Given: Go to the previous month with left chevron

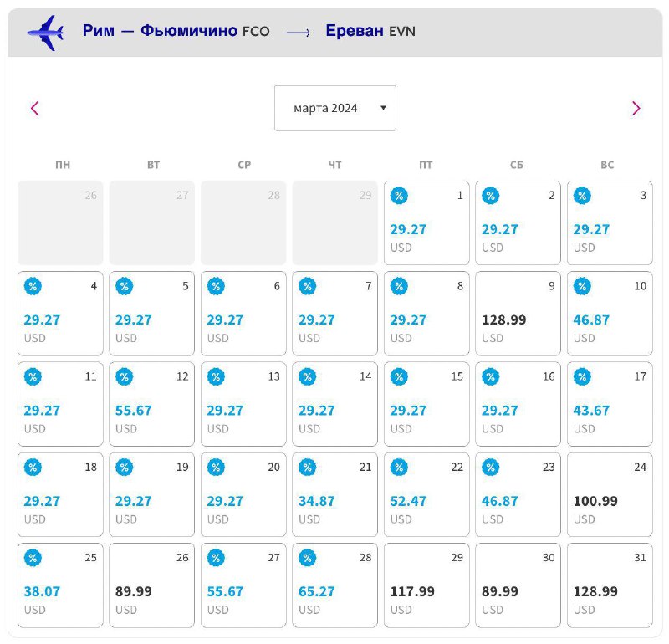Looking at the screenshot, I should tap(35, 108).
